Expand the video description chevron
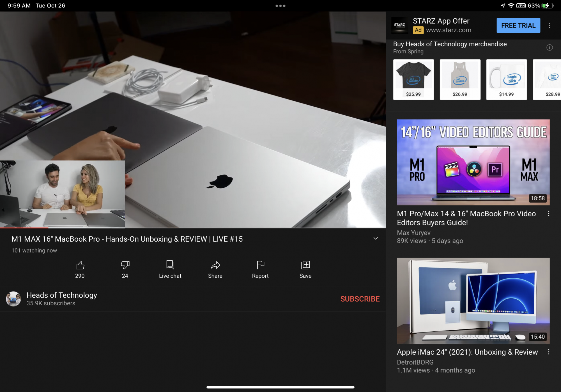Viewport: 561px width, 392px height. tap(375, 239)
